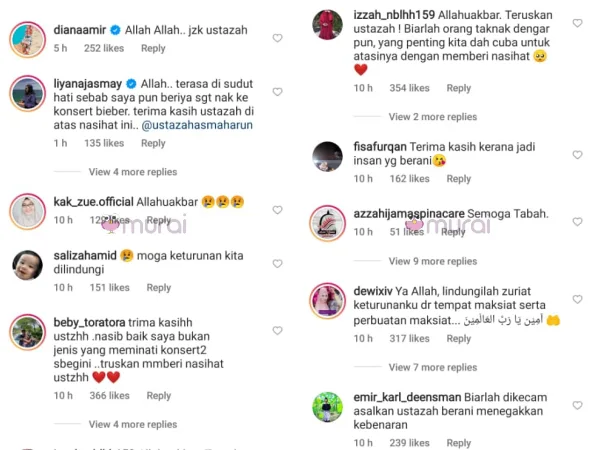Show 9 more replies under azzahijamaspinacare
The height and width of the screenshot is (450, 600).
pyautogui.click(x=433, y=261)
